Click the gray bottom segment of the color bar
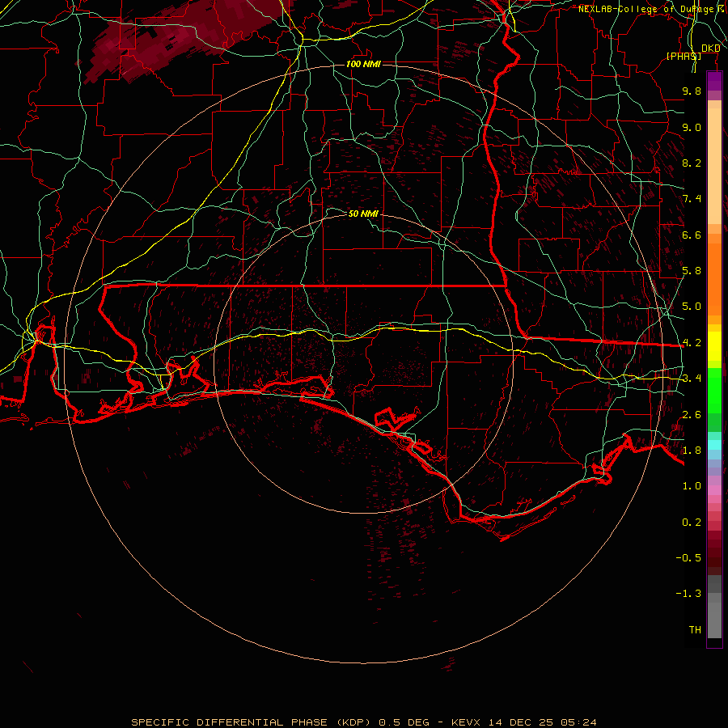The image size is (728, 728). tap(714, 622)
